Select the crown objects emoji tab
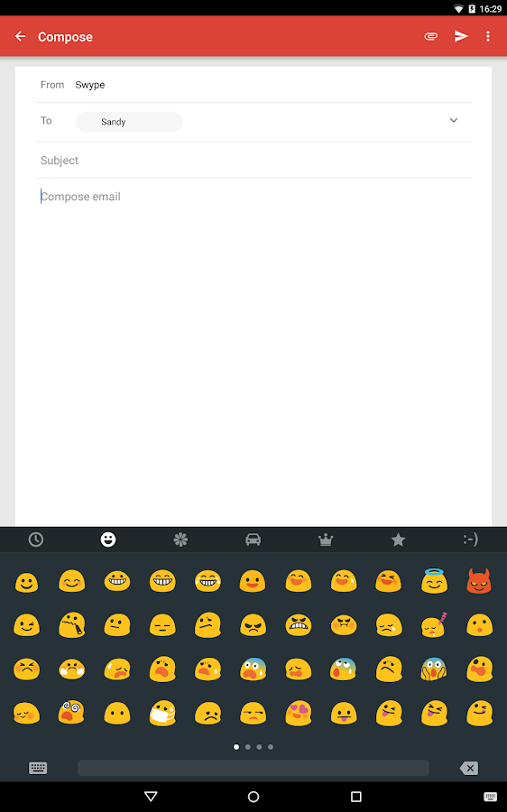The image size is (507, 812). pos(326,540)
